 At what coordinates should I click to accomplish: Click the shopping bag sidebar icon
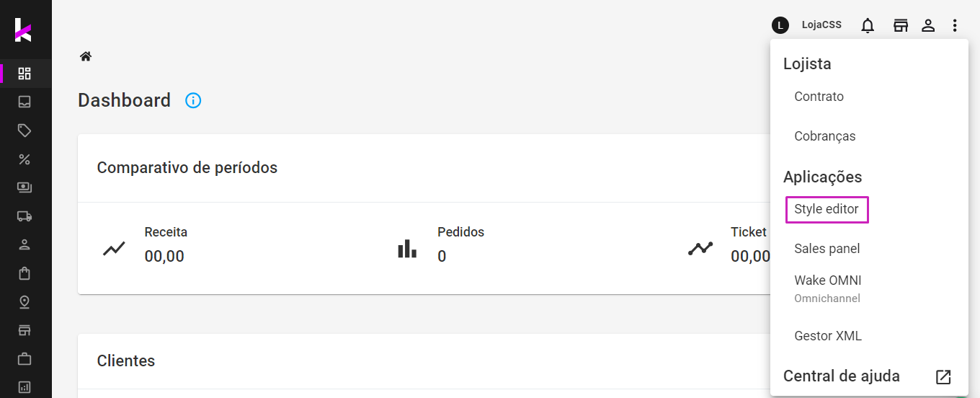pyautogui.click(x=24, y=273)
